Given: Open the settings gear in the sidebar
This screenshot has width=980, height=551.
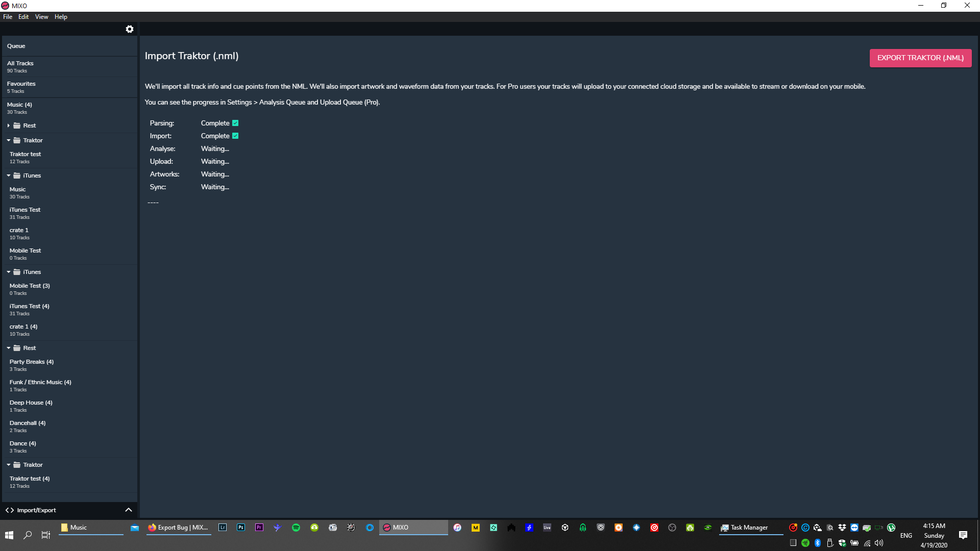Looking at the screenshot, I should 130,29.
